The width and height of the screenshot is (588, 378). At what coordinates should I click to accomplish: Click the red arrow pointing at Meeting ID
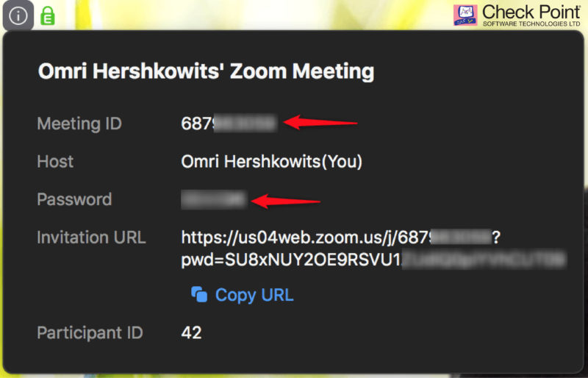click(320, 122)
